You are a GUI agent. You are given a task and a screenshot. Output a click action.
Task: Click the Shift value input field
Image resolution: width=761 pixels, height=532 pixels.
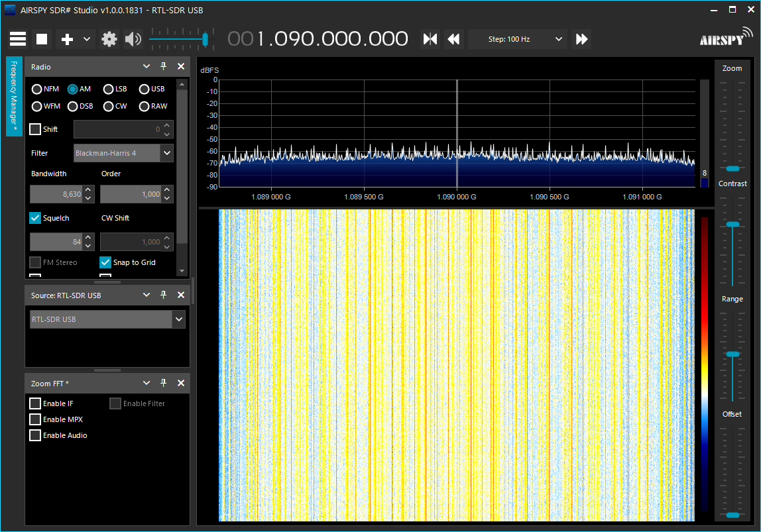[x=117, y=129]
